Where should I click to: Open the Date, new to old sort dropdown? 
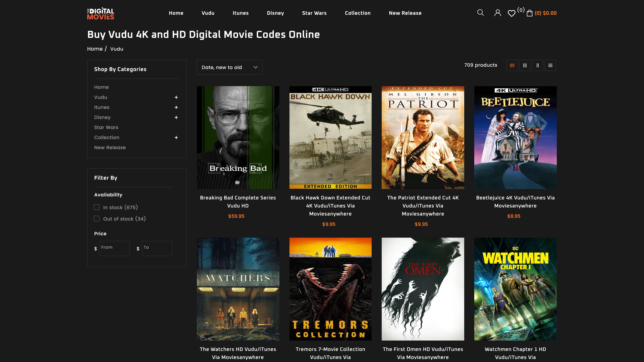[229, 67]
